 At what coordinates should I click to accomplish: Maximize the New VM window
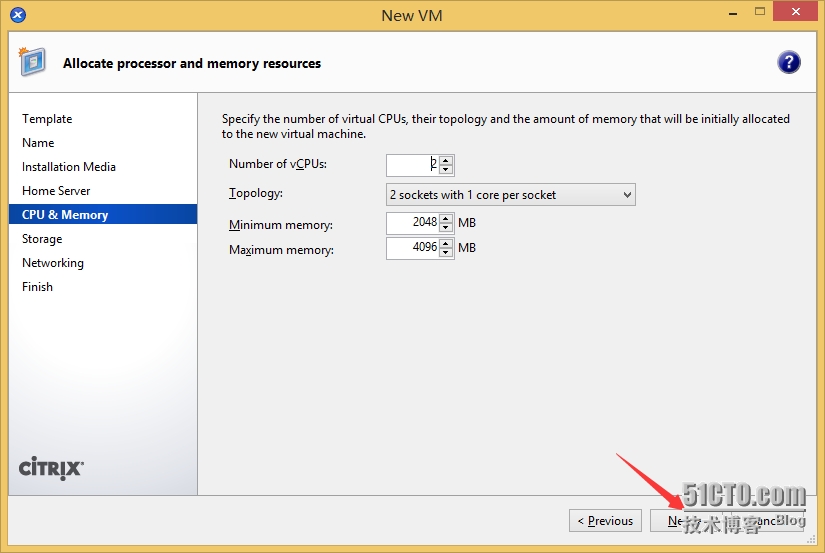[760, 12]
